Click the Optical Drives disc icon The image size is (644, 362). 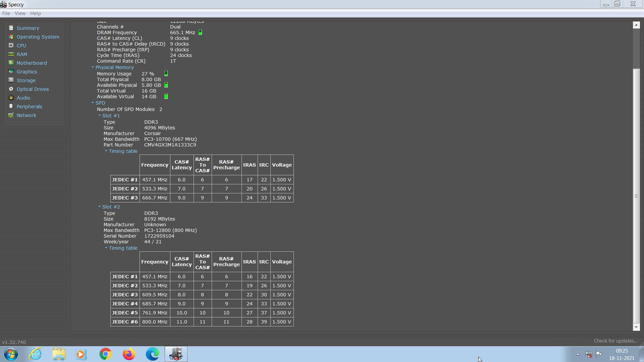(x=11, y=89)
